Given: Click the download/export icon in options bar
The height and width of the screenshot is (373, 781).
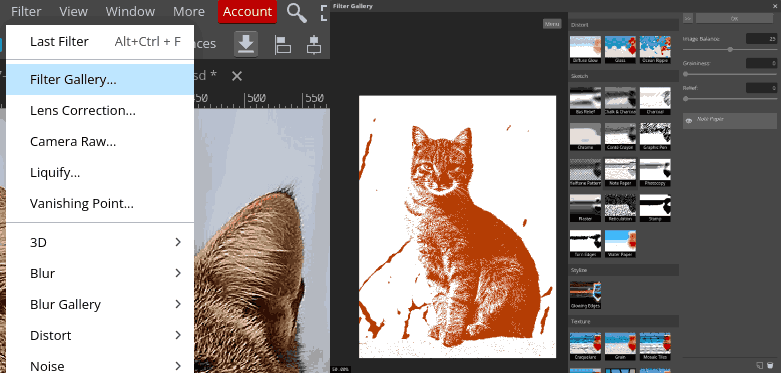Looking at the screenshot, I should 246,44.
